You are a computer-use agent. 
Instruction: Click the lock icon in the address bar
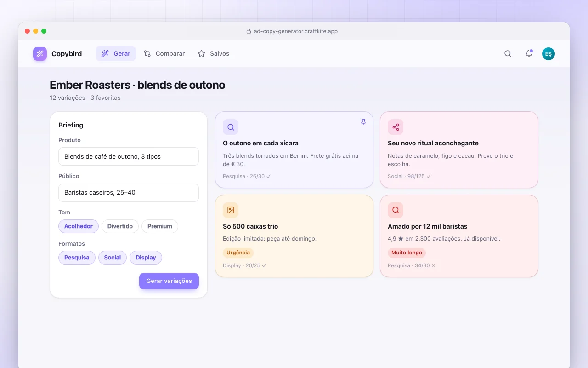coord(249,31)
